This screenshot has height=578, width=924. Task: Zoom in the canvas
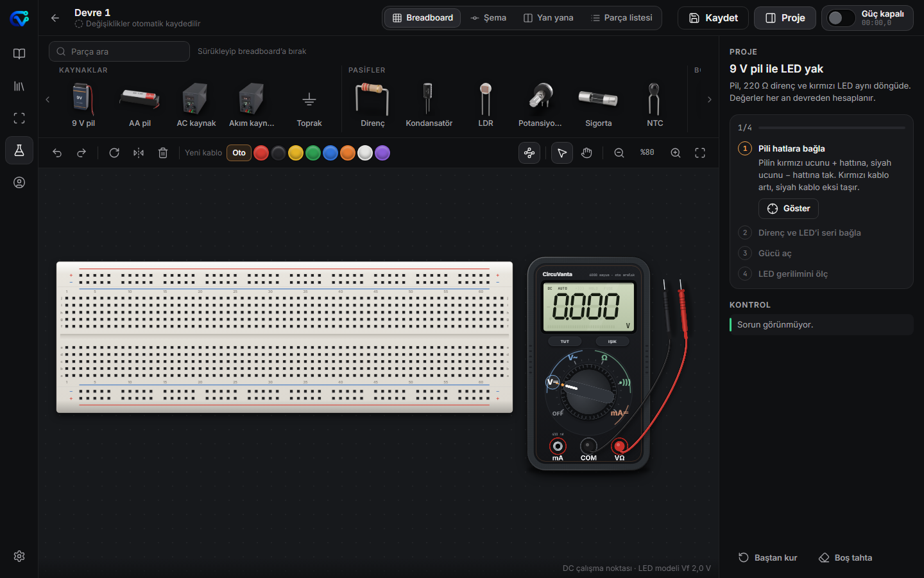click(x=676, y=153)
